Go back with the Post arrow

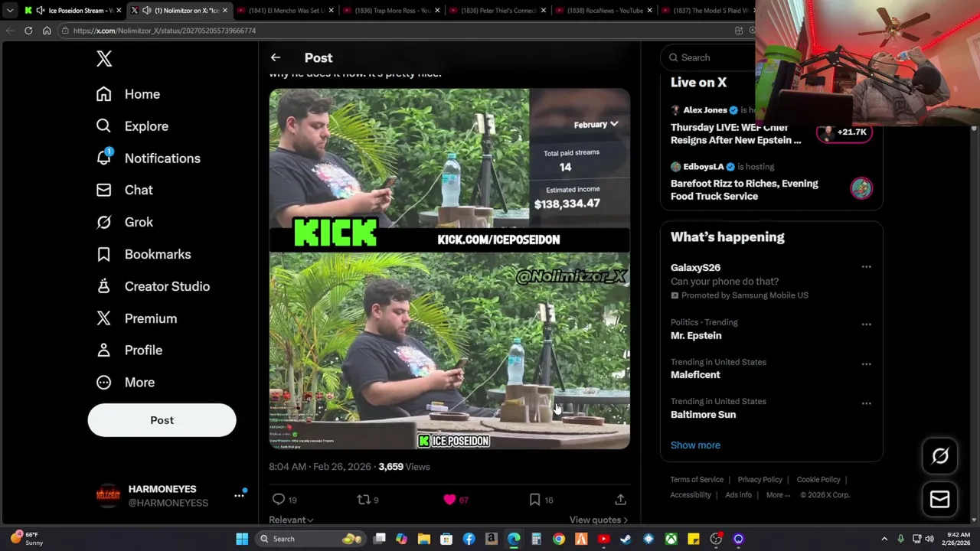tap(276, 57)
